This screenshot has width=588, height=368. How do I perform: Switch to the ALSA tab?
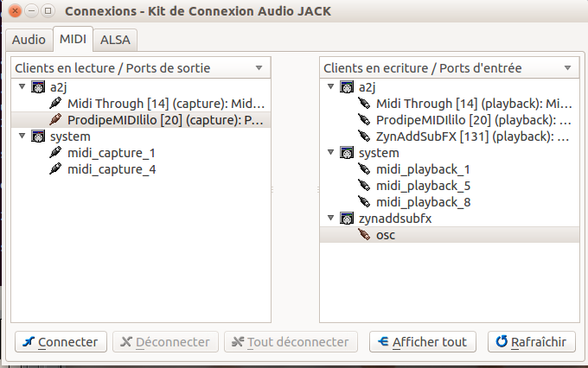[115, 40]
